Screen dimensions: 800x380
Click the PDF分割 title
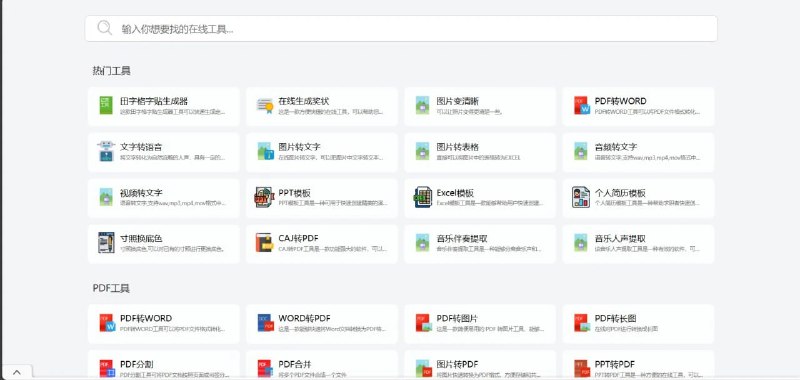137,364
